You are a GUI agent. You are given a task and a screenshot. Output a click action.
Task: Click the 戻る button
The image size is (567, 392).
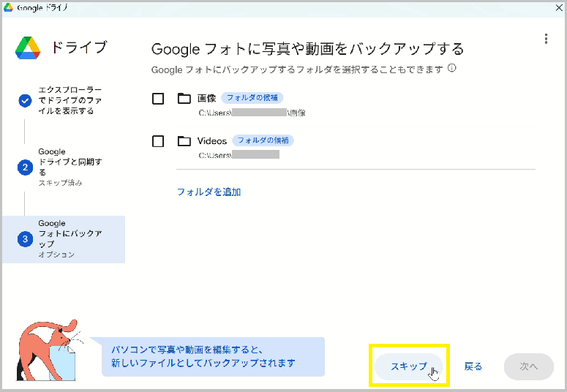473,366
